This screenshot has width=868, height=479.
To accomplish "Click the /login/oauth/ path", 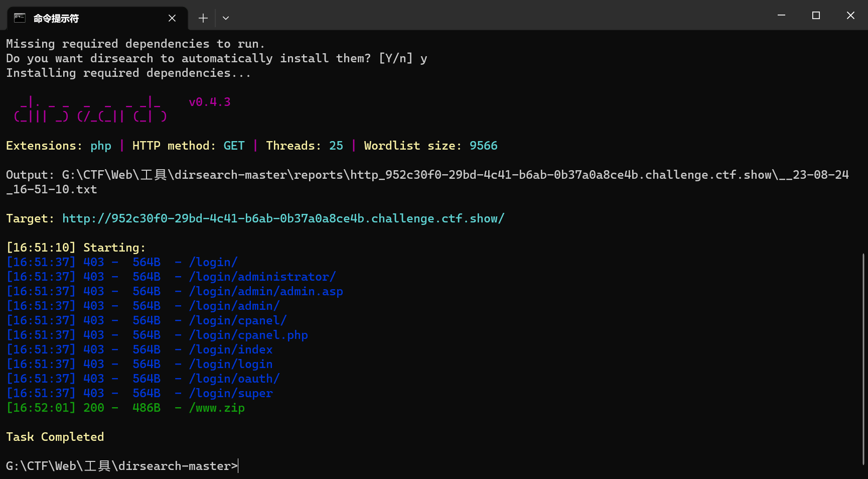I will coord(234,379).
